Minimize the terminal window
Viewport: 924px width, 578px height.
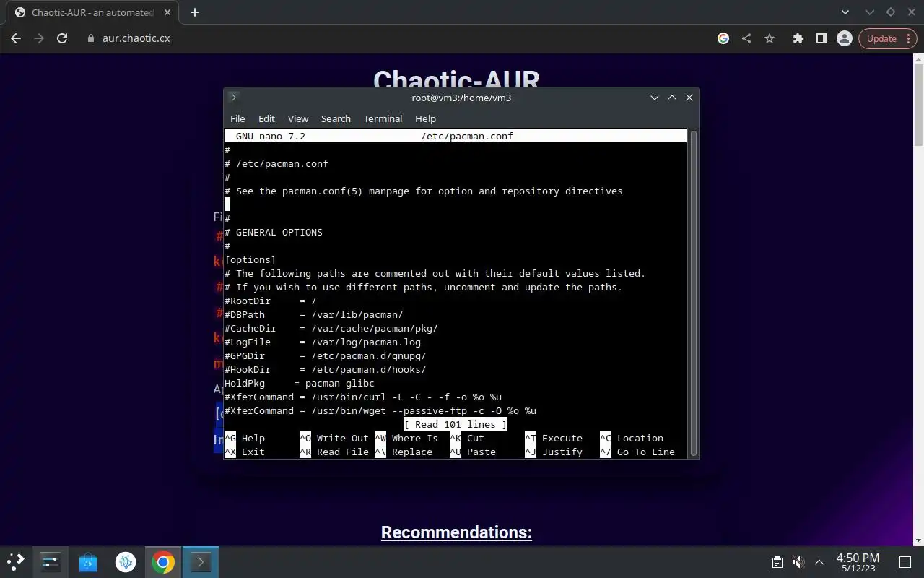(x=654, y=98)
